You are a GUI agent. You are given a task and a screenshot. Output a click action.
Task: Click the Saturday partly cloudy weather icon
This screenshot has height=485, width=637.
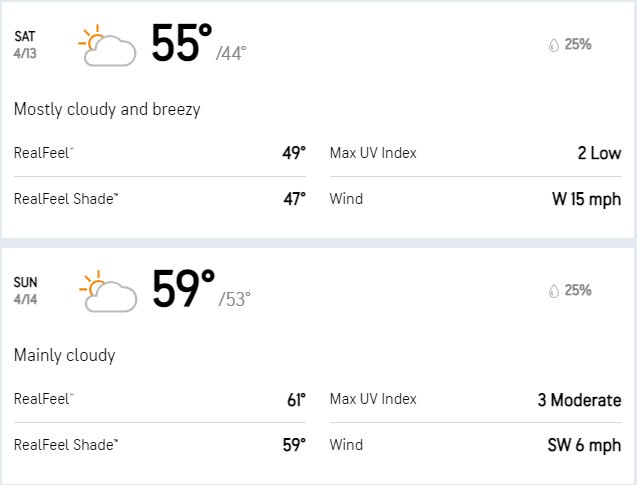[107, 45]
